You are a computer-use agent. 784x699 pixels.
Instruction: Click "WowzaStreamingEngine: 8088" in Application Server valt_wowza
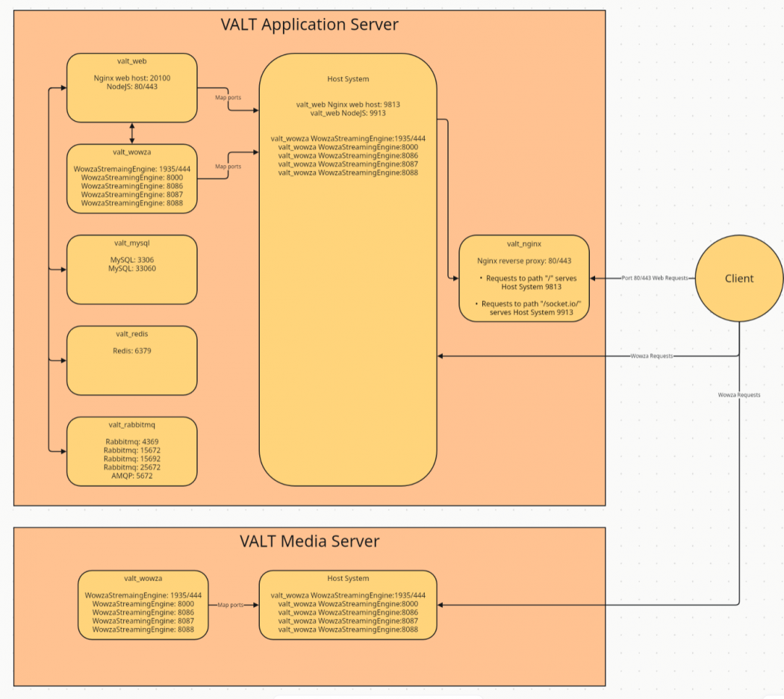132,203
